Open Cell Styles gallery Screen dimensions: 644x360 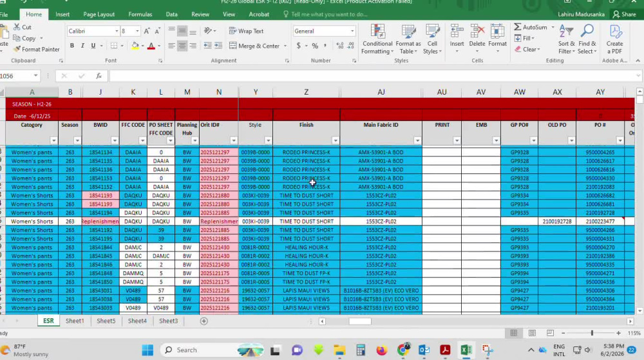click(433, 39)
